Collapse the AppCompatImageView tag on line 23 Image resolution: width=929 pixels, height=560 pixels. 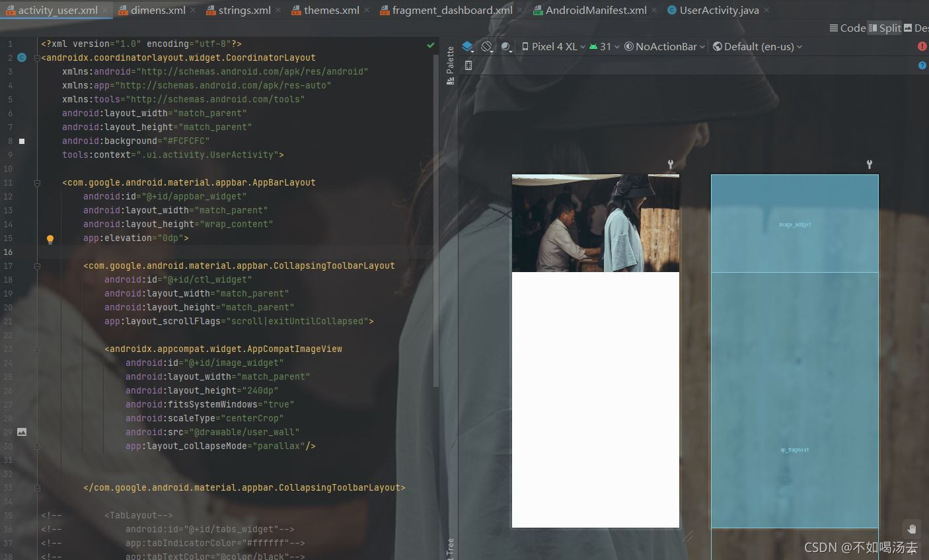tap(37, 349)
